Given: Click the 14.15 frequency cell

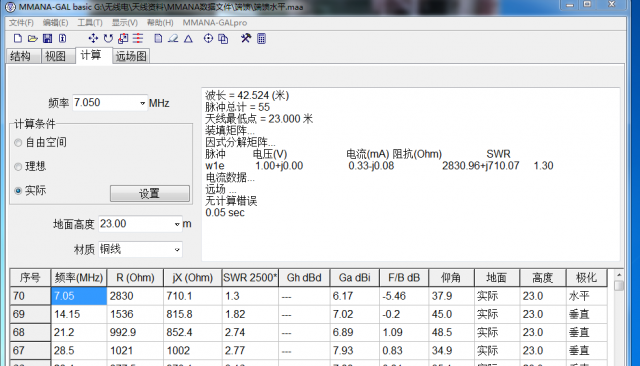Looking at the screenshot, I should tap(78, 314).
